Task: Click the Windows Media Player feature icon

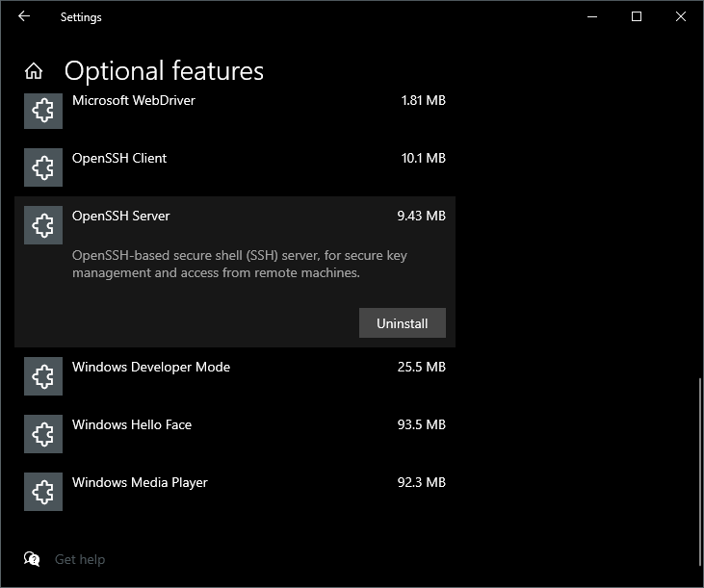Action: (x=43, y=492)
